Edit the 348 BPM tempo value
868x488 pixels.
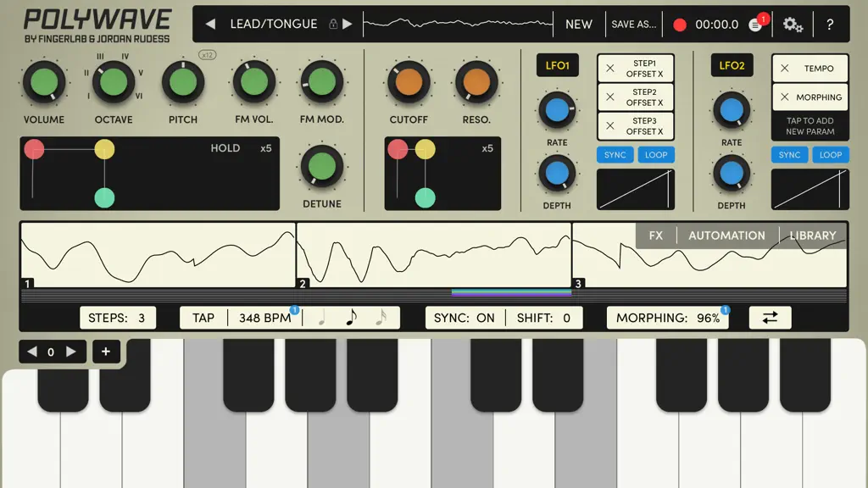click(x=264, y=318)
